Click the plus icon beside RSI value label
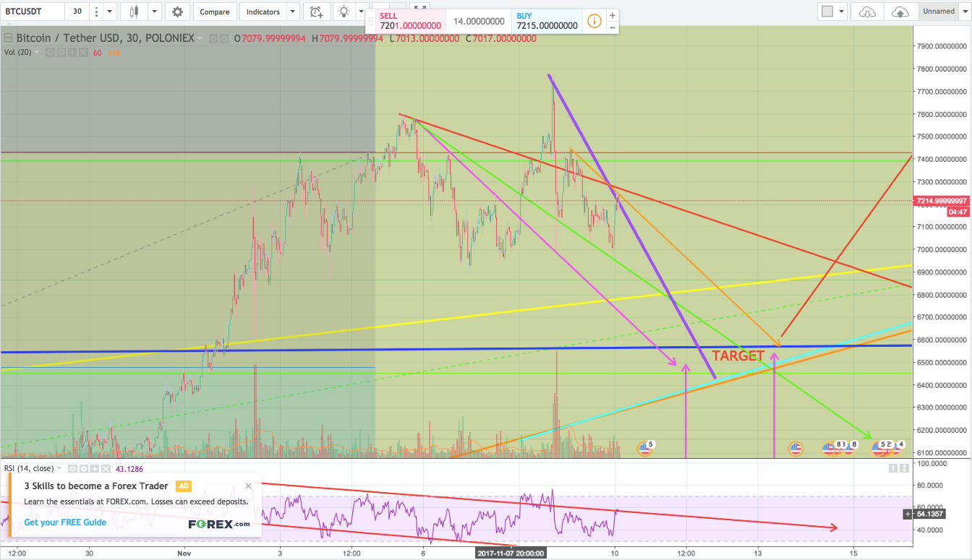 tap(908, 514)
